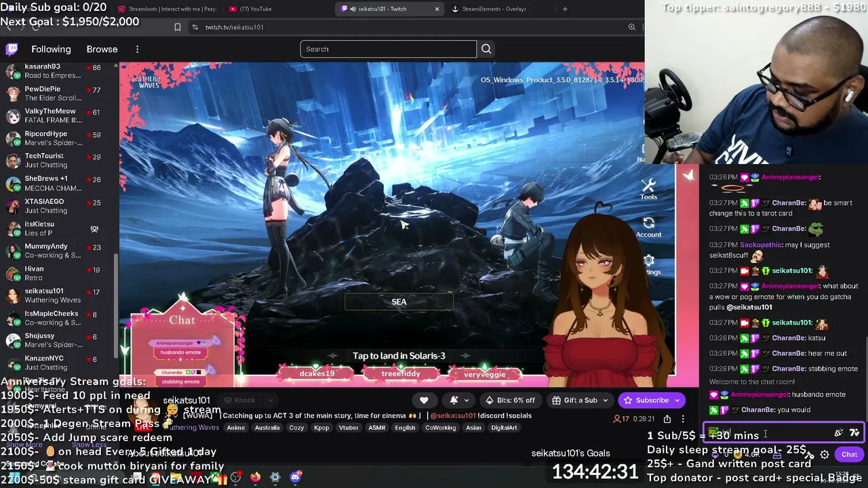Image resolution: width=868 pixels, height=488 pixels.
Task: Click the Kpop stream tag
Action: (x=321, y=428)
